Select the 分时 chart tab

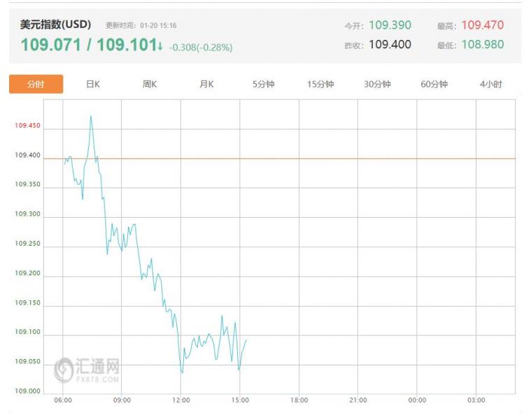point(36,84)
